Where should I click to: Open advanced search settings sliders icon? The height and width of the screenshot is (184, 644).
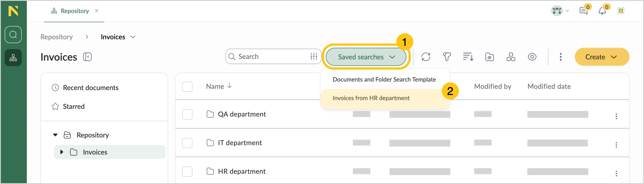tap(314, 57)
